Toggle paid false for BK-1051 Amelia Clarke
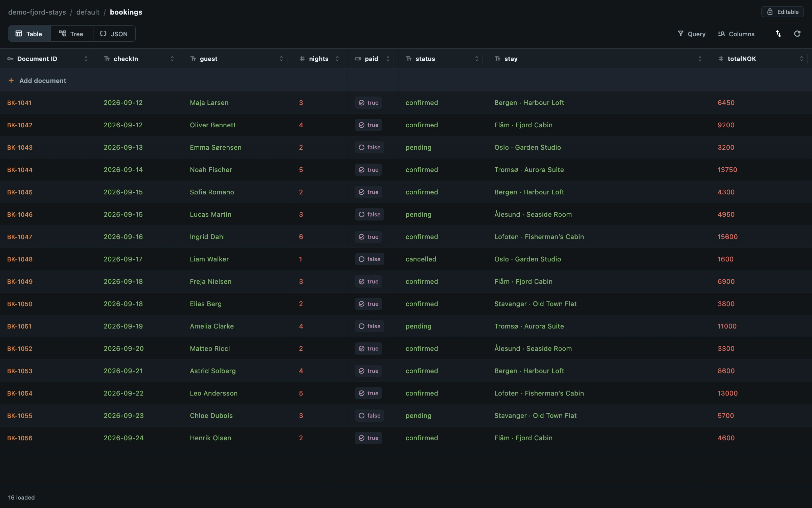812x508 pixels. point(369,326)
